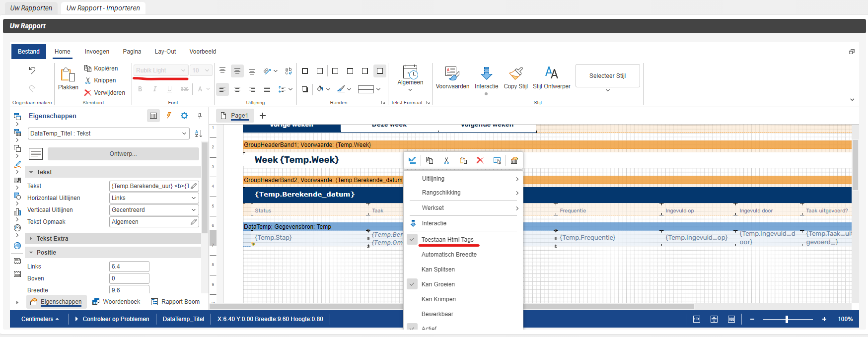Toggle the Kan Groeien option
868x337 pixels.
tap(438, 284)
